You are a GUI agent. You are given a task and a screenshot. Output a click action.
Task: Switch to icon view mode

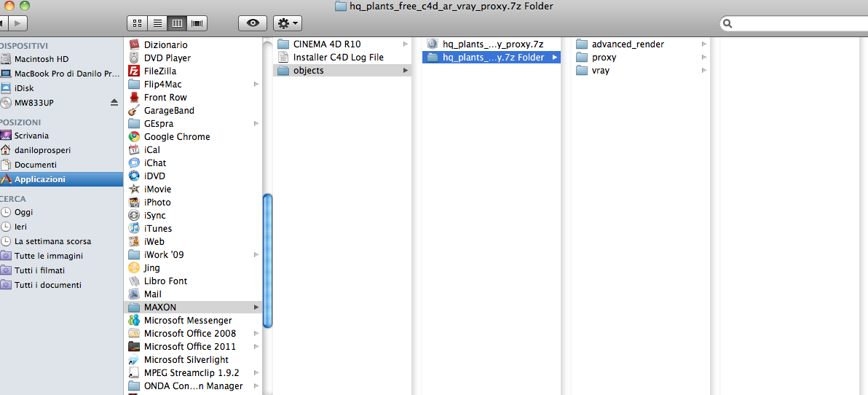(x=138, y=23)
